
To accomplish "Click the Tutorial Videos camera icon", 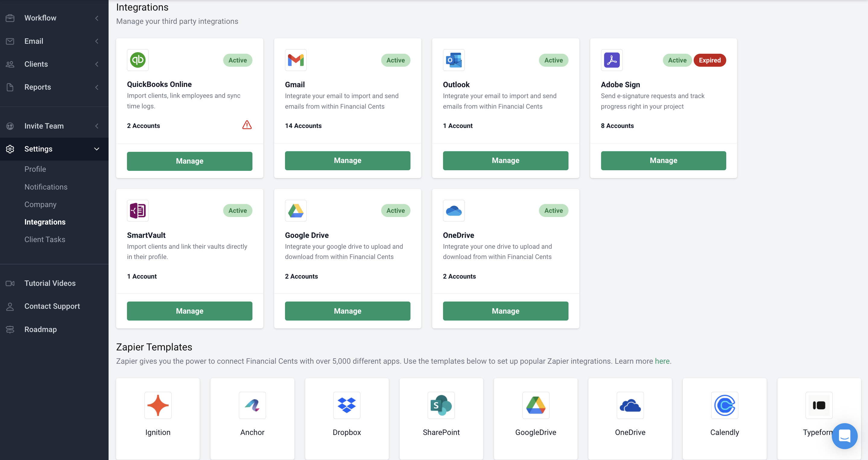I will 10,283.
